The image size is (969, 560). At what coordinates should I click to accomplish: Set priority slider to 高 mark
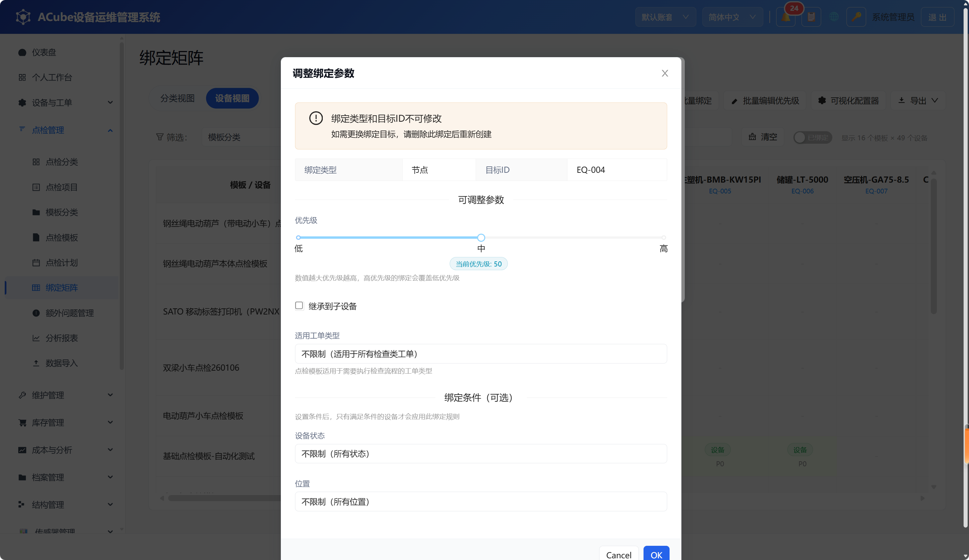(x=664, y=237)
